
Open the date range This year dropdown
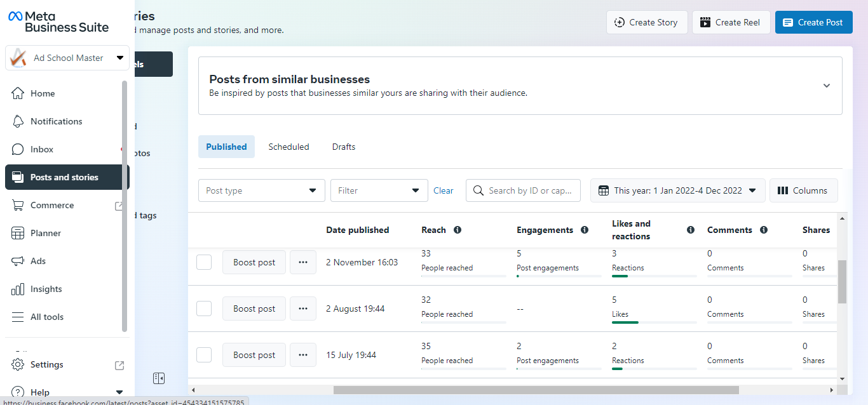point(678,190)
